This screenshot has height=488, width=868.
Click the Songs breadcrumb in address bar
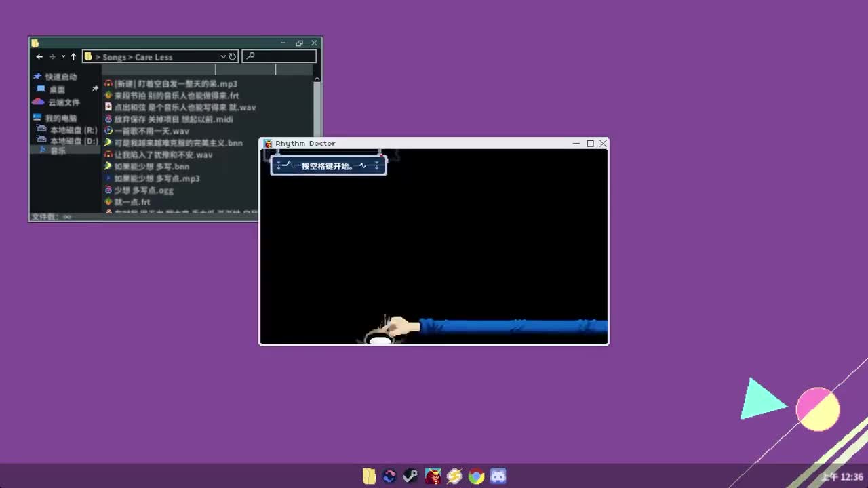[114, 57]
